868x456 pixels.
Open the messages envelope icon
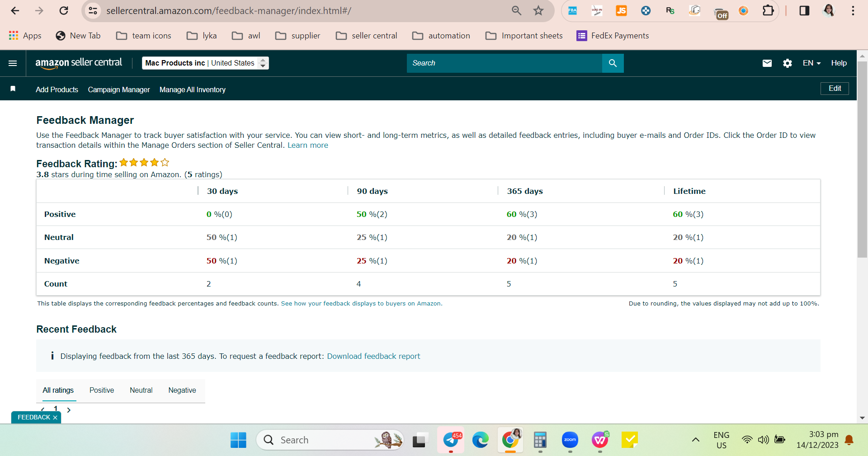tap(767, 63)
